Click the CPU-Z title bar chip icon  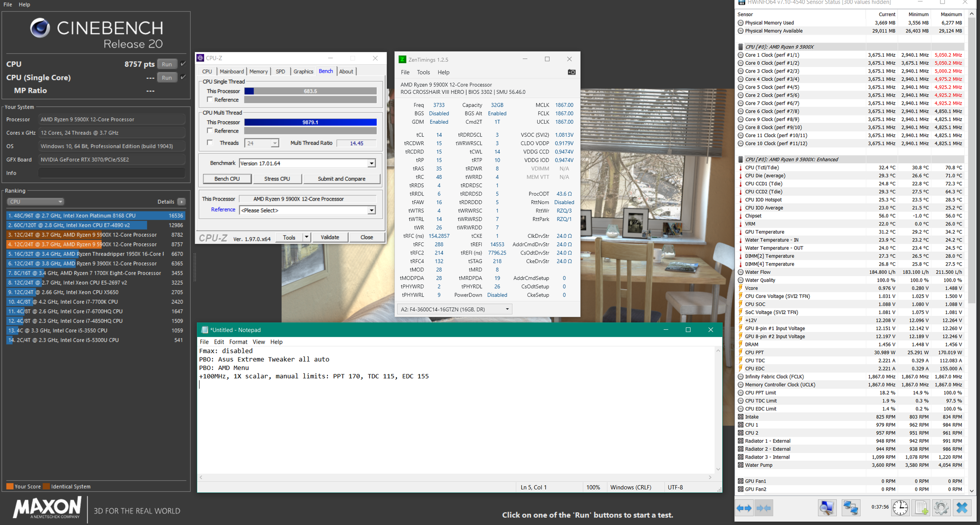click(200, 58)
